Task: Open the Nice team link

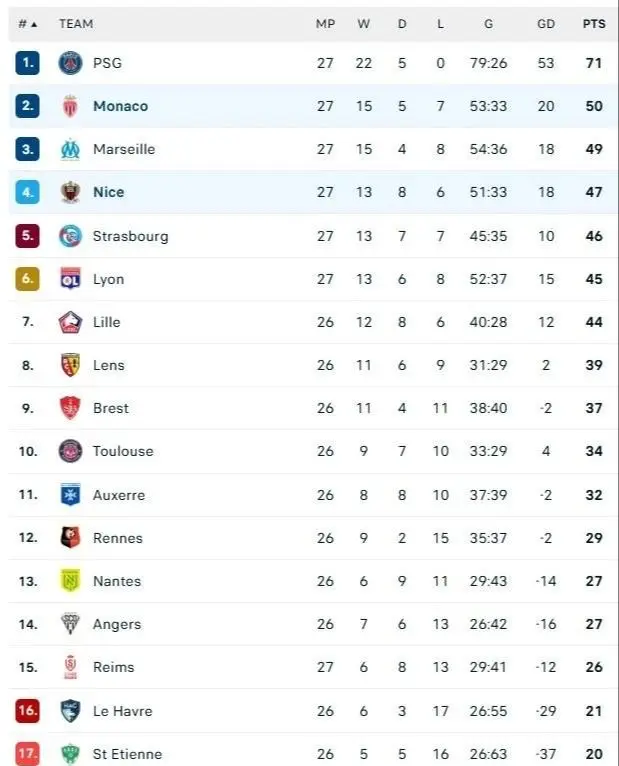Action: [x=108, y=192]
